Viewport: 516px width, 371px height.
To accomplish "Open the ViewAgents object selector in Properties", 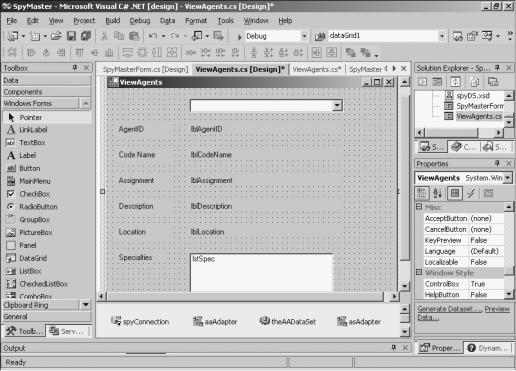I will point(508,178).
